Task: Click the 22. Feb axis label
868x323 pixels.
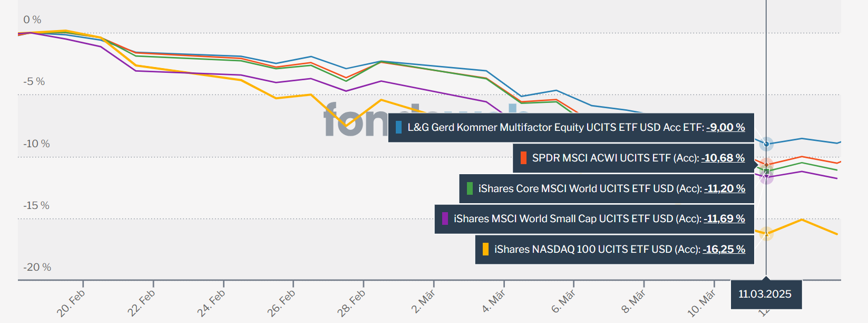Action: [x=141, y=303]
